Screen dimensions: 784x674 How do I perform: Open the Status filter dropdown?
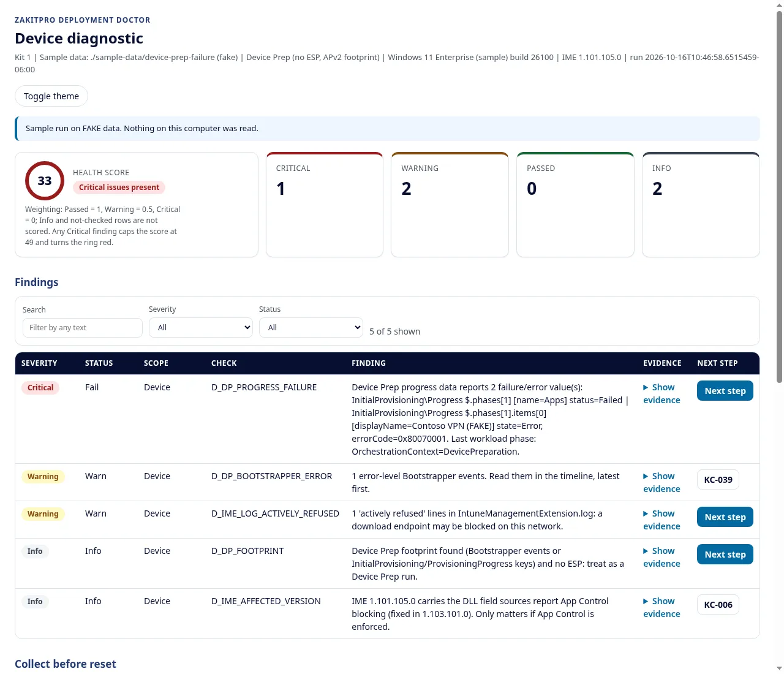point(311,327)
